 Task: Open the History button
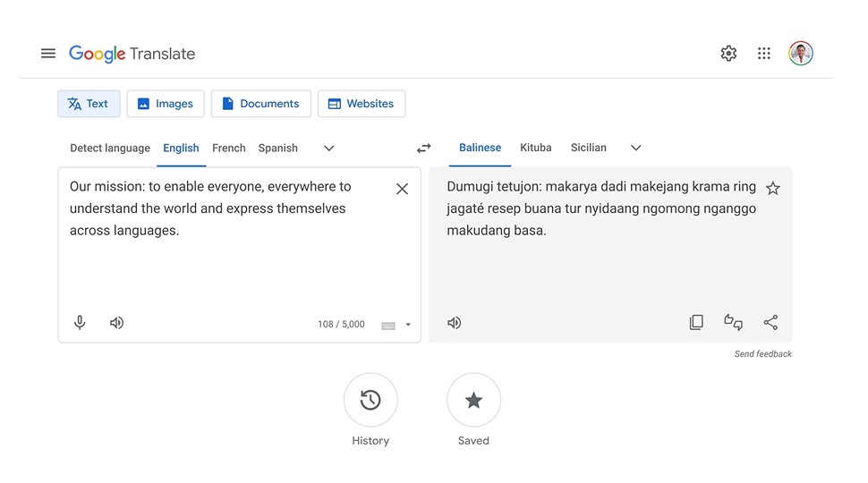click(370, 400)
